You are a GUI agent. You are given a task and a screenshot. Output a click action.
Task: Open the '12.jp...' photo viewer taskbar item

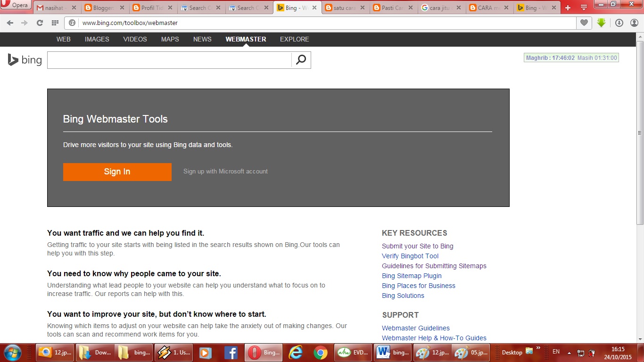[x=55, y=352]
